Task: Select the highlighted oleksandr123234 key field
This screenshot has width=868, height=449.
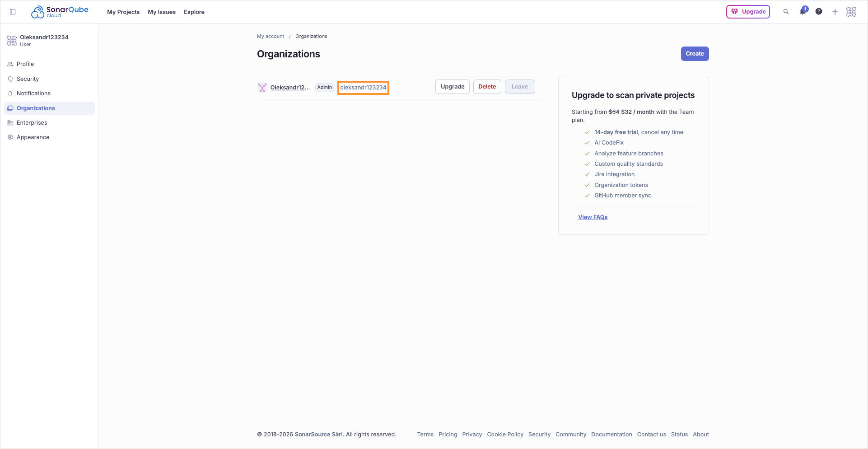Action: point(363,87)
